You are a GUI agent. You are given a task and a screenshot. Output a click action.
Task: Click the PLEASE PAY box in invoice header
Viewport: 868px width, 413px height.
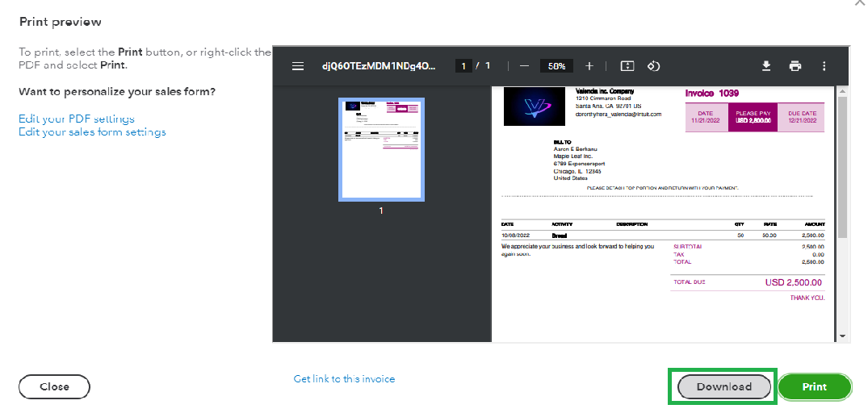click(x=753, y=117)
